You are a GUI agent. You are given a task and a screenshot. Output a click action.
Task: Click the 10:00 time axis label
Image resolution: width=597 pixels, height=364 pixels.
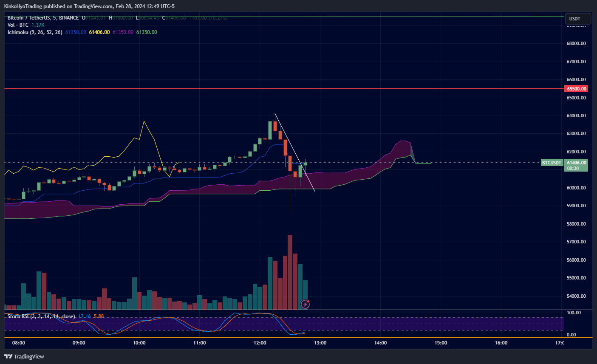[x=139, y=343]
